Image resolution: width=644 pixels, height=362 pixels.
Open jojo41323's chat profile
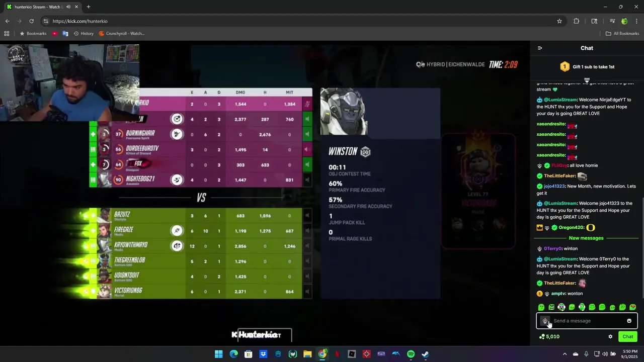click(554, 187)
